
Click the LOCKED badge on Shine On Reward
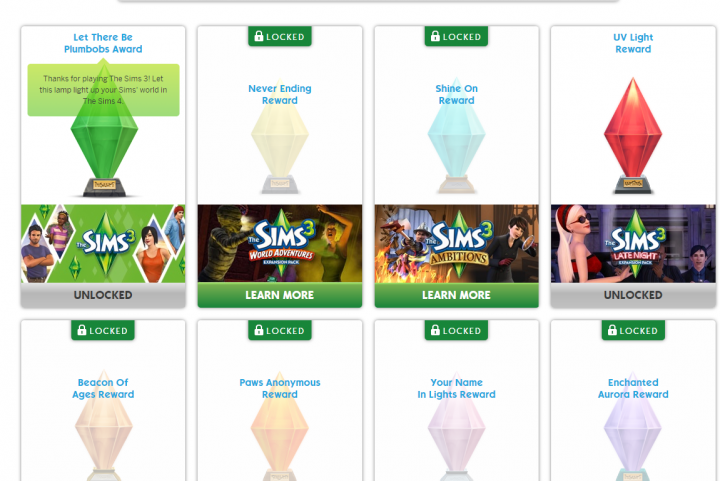[456, 36]
